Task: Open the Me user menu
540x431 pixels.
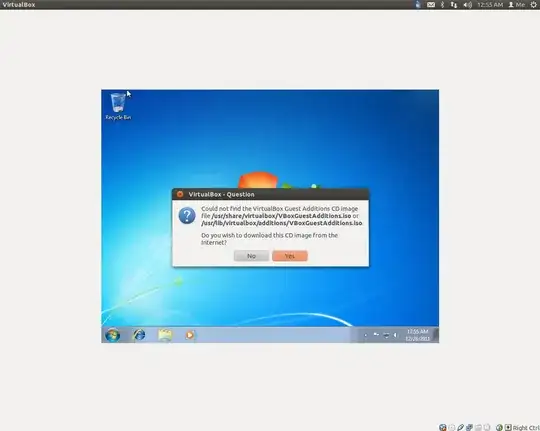Action: tap(517, 4)
